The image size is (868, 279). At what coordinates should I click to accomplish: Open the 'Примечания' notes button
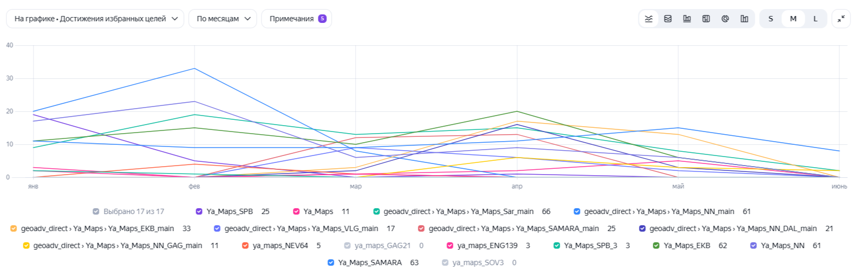[297, 19]
